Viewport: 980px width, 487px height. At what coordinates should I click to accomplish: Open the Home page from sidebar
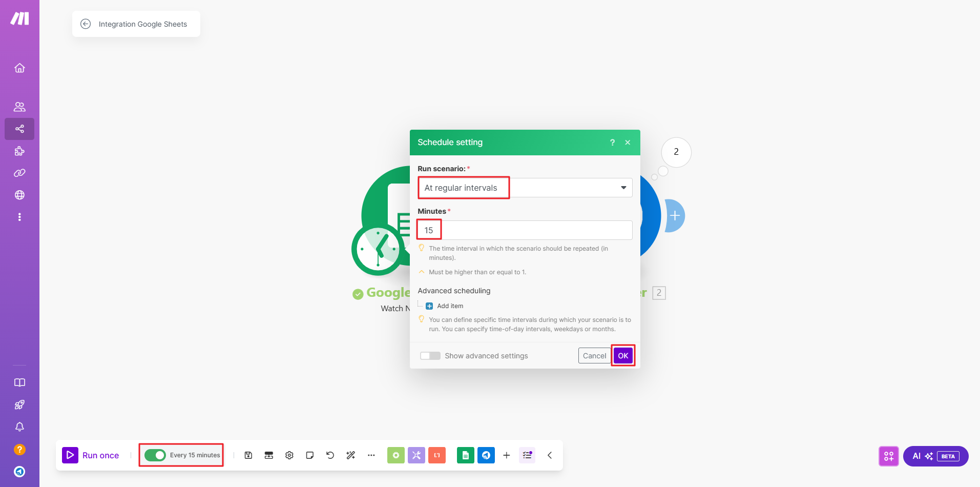pos(19,68)
